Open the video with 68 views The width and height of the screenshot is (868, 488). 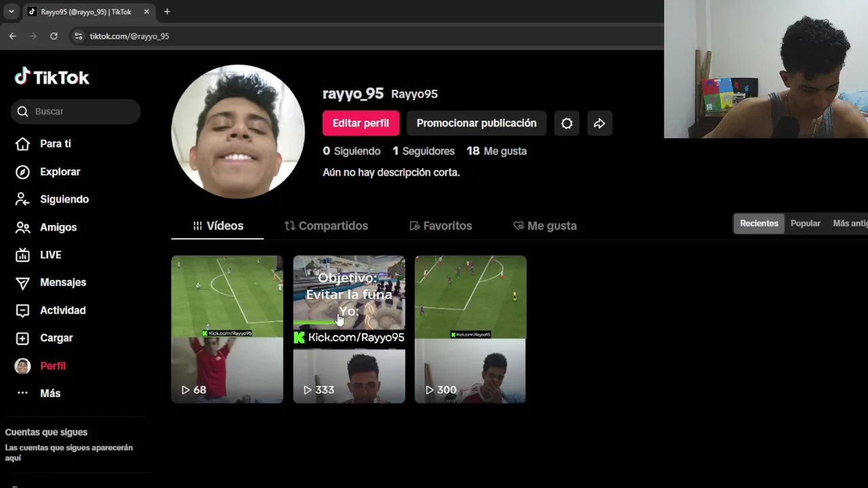pos(227,329)
